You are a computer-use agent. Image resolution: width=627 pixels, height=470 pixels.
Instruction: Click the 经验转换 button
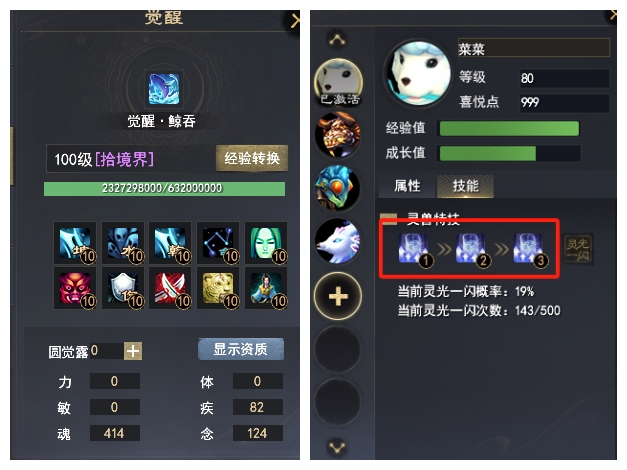[252, 158]
